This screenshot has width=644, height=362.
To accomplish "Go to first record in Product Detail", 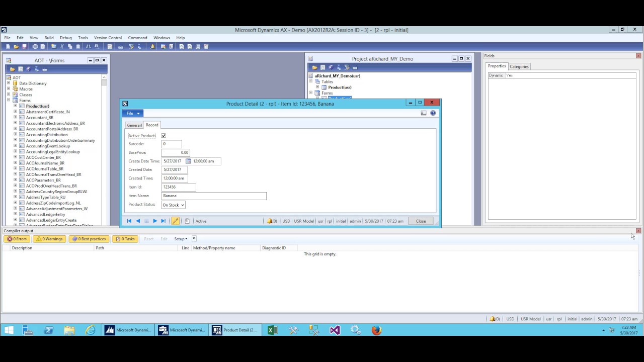I will click(x=129, y=221).
